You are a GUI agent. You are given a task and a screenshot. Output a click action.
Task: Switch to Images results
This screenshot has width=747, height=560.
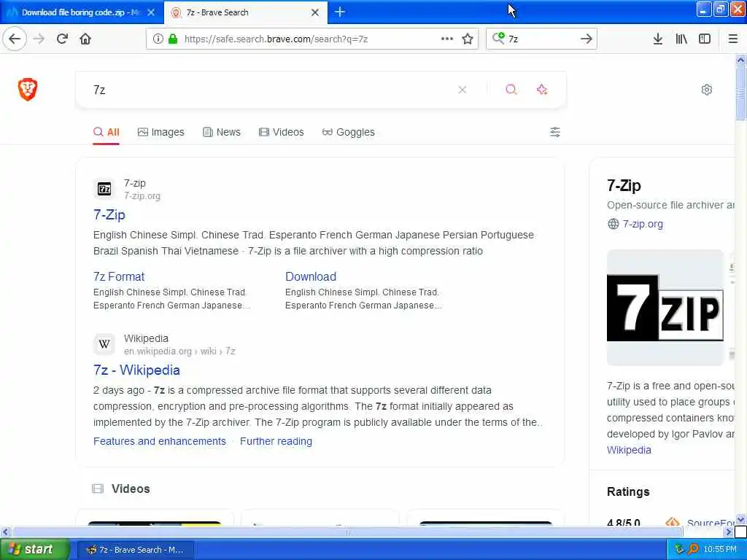161,132
